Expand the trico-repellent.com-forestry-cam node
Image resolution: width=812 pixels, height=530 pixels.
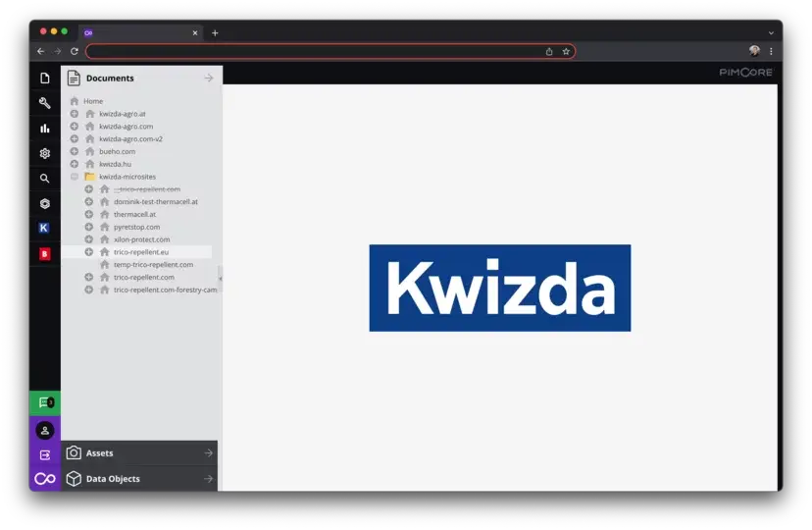pos(89,290)
